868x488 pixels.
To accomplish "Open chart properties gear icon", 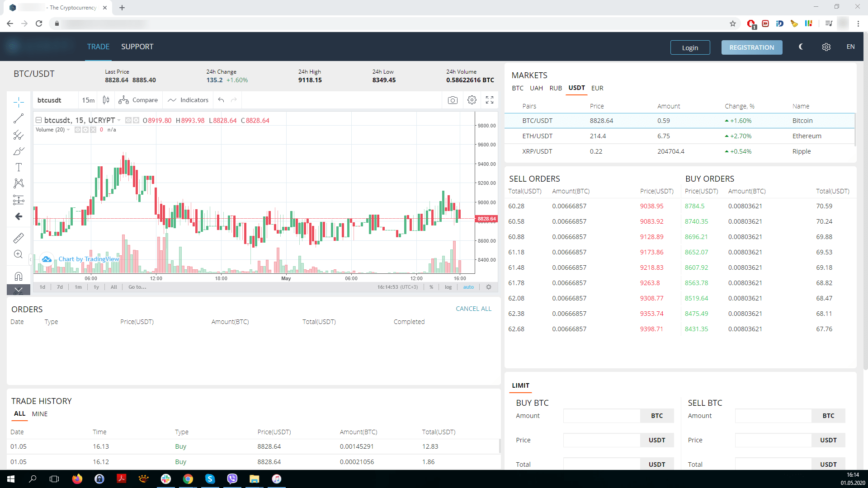I will point(472,100).
